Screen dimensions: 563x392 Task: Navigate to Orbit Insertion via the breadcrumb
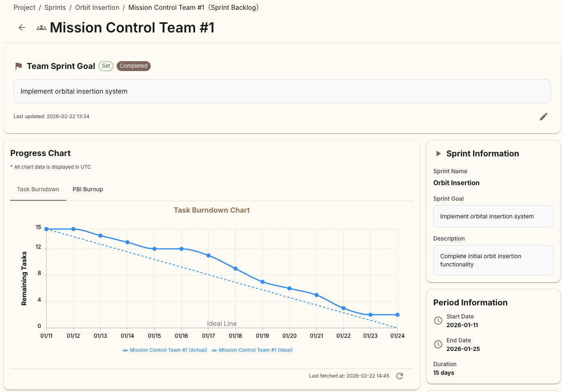click(x=97, y=7)
